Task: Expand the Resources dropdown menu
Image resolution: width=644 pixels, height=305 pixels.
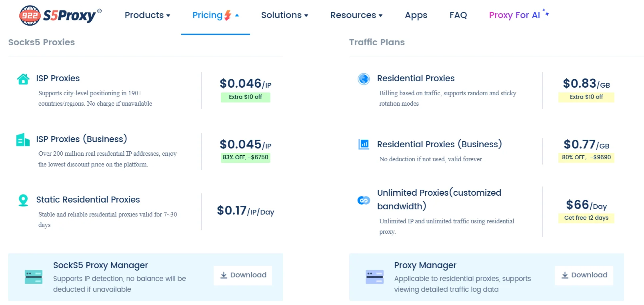Action: [356, 15]
